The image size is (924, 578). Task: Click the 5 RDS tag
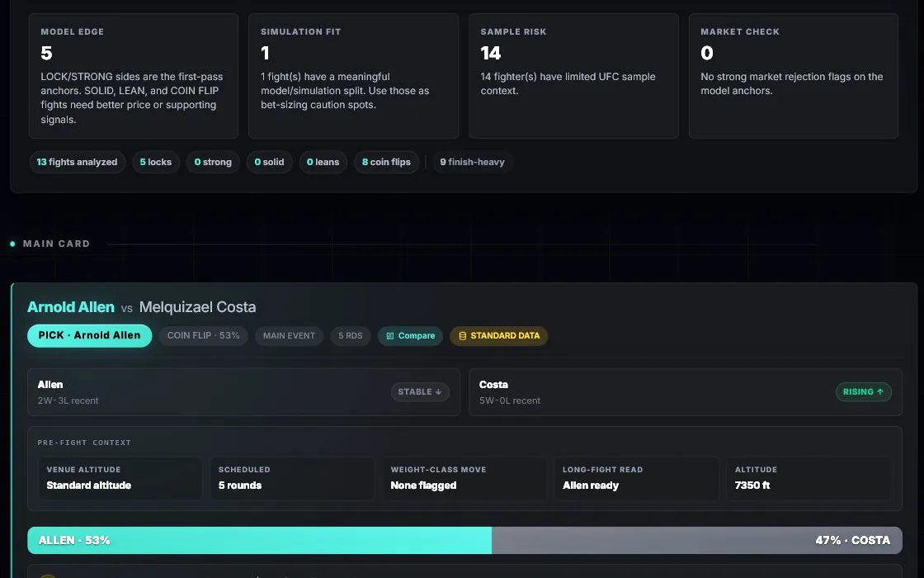tap(350, 335)
